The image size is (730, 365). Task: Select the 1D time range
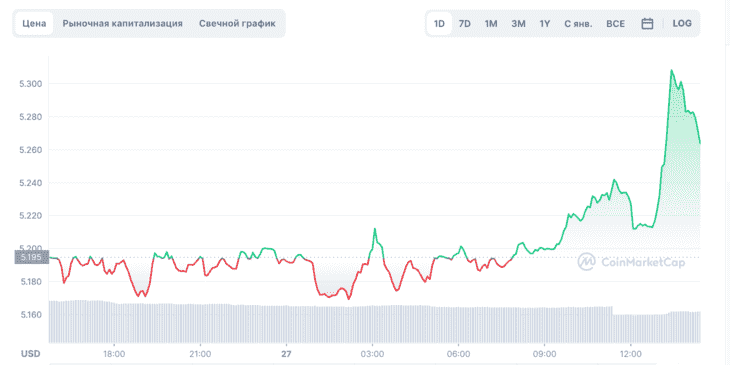coord(439,24)
